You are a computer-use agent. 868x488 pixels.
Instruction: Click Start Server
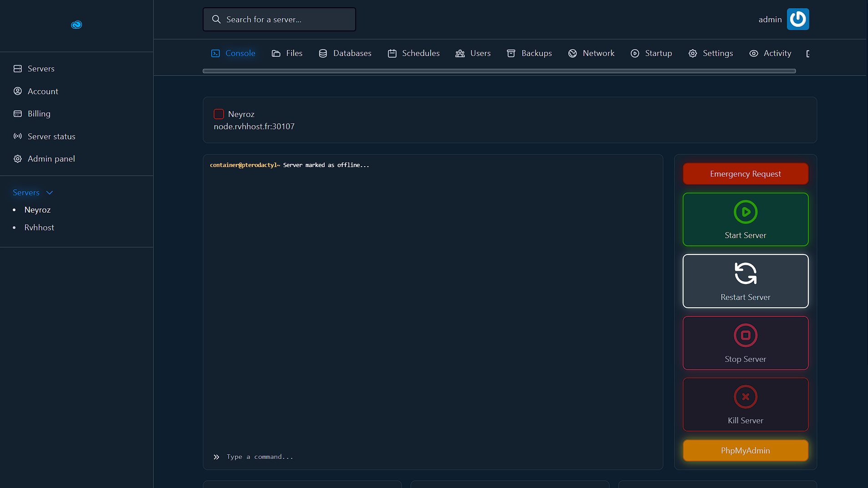click(x=745, y=219)
